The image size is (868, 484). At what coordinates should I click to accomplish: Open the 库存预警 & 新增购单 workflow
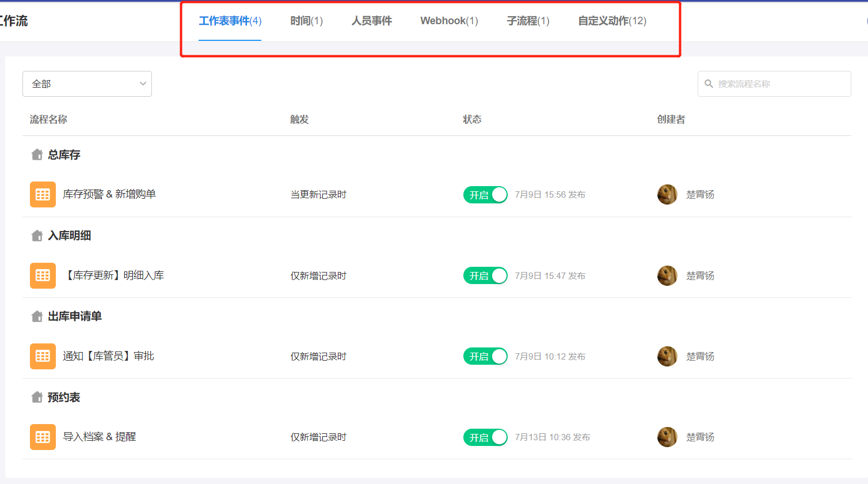(x=109, y=194)
